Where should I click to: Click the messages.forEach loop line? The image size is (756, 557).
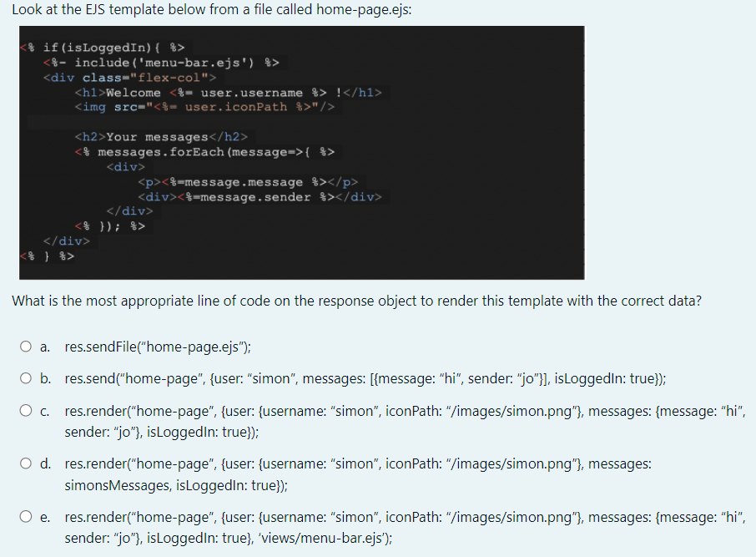(204, 151)
